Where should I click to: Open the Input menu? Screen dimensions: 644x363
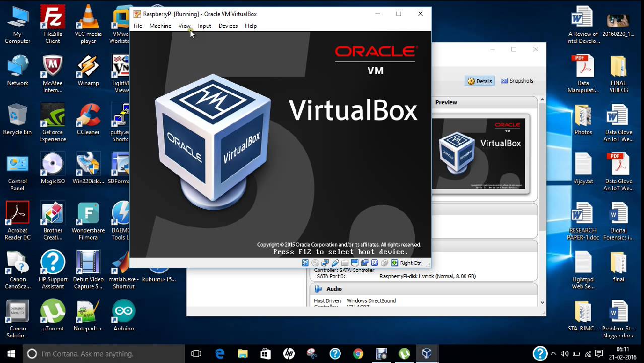tap(205, 26)
